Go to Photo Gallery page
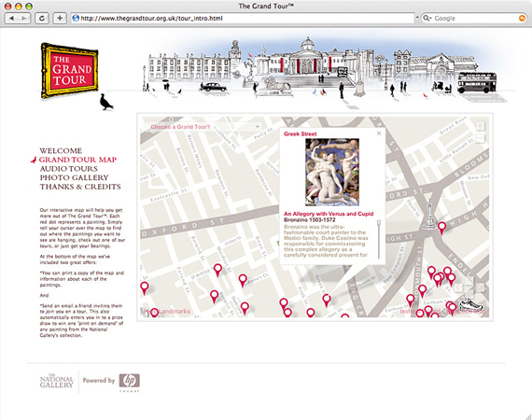Screen dimensions: 532x420 point(74,177)
